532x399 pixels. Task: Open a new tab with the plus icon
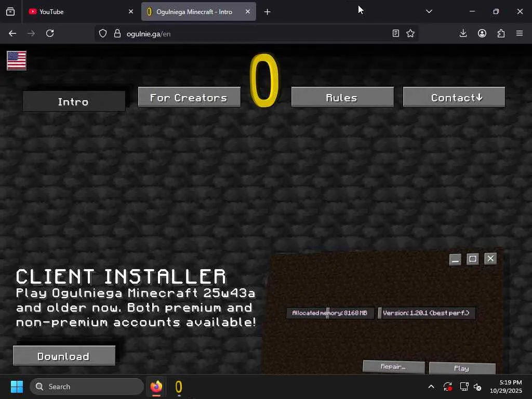(268, 12)
